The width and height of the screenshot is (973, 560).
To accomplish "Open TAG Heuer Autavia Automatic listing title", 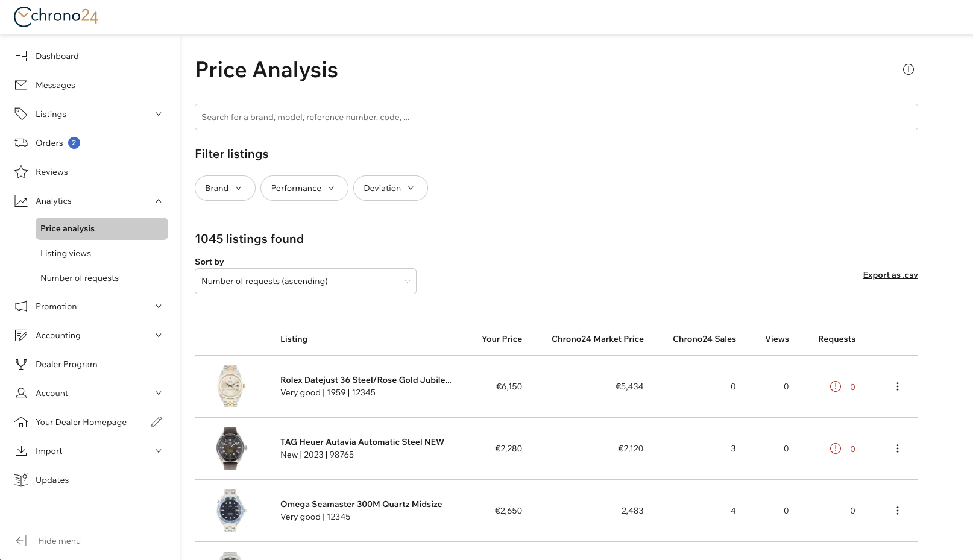I will [x=362, y=442].
